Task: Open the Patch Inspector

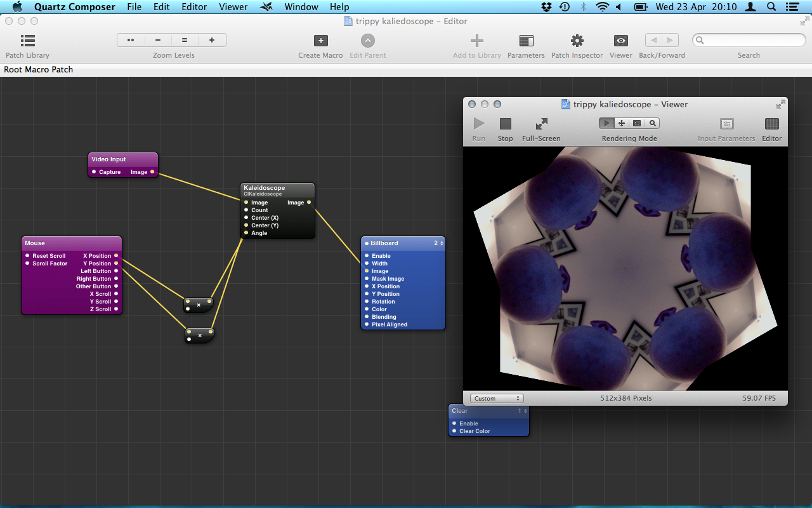Action: [x=577, y=41]
